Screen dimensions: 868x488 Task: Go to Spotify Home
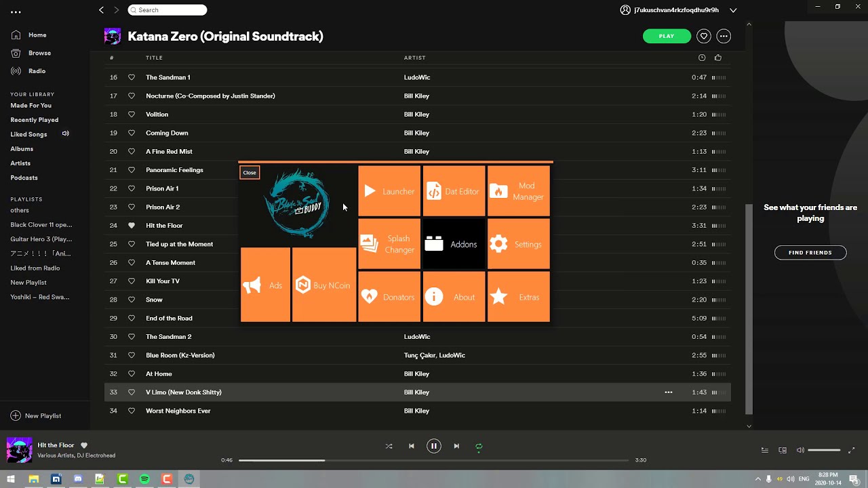(x=29, y=35)
